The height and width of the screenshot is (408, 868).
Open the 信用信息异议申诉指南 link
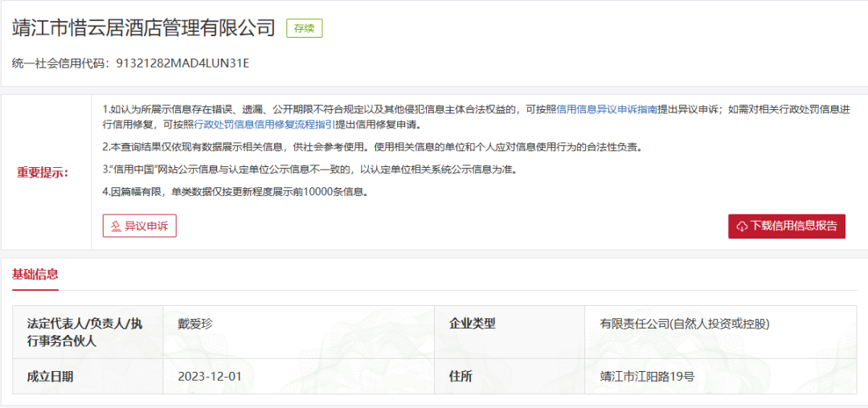pyautogui.click(x=607, y=109)
